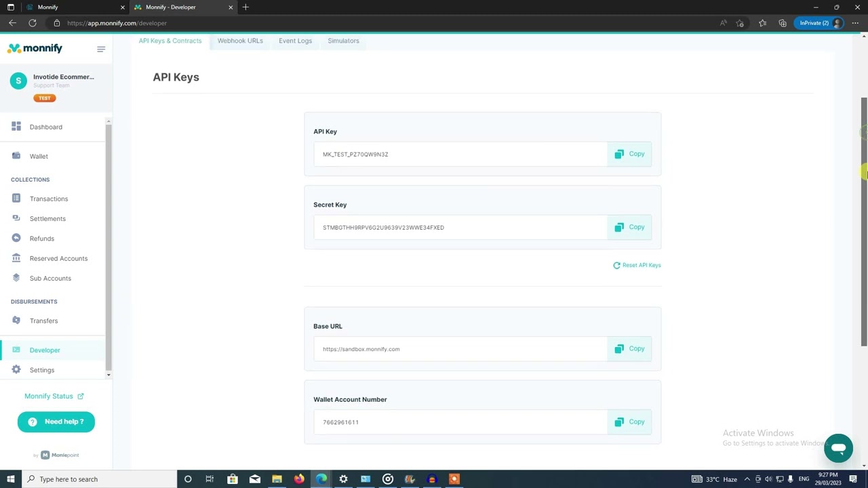Open Transactions icon in sidebar
The height and width of the screenshot is (488, 868).
16,199
